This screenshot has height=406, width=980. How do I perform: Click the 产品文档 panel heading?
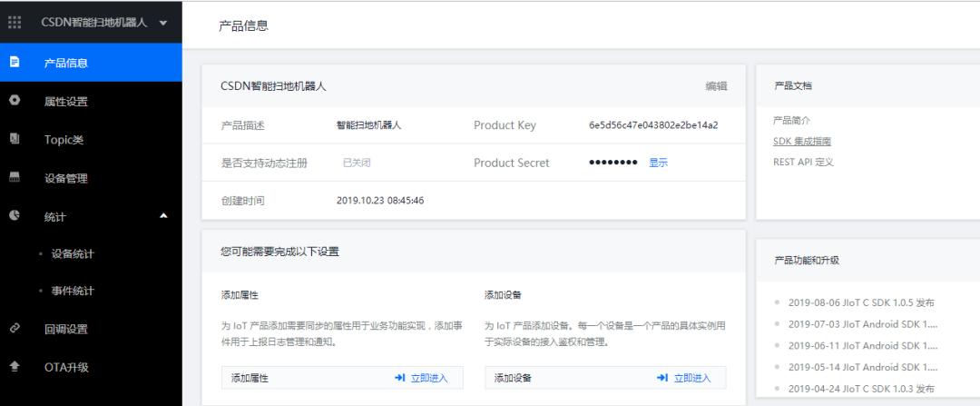pos(792,86)
